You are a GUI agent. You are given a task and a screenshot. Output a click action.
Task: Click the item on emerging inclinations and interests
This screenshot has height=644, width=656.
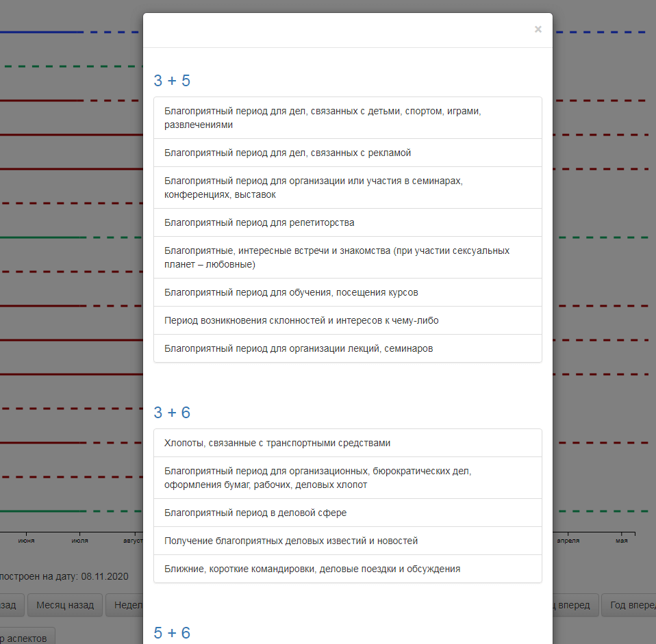tap(347, 320)
